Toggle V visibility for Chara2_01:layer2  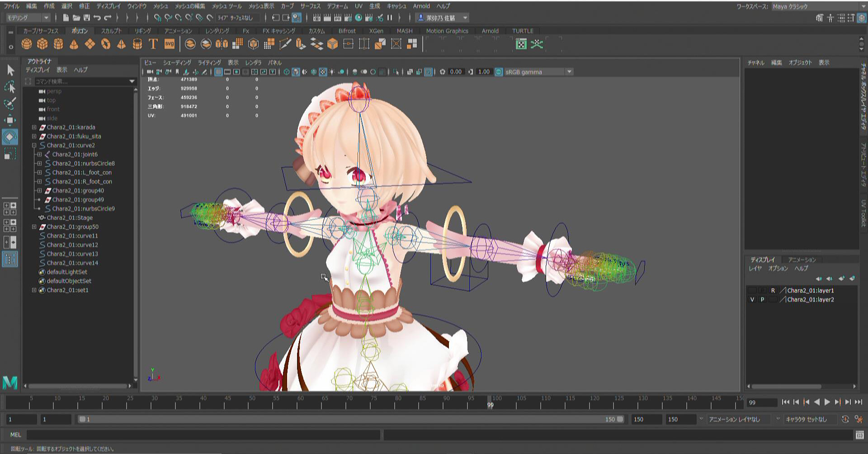(752, 299)
